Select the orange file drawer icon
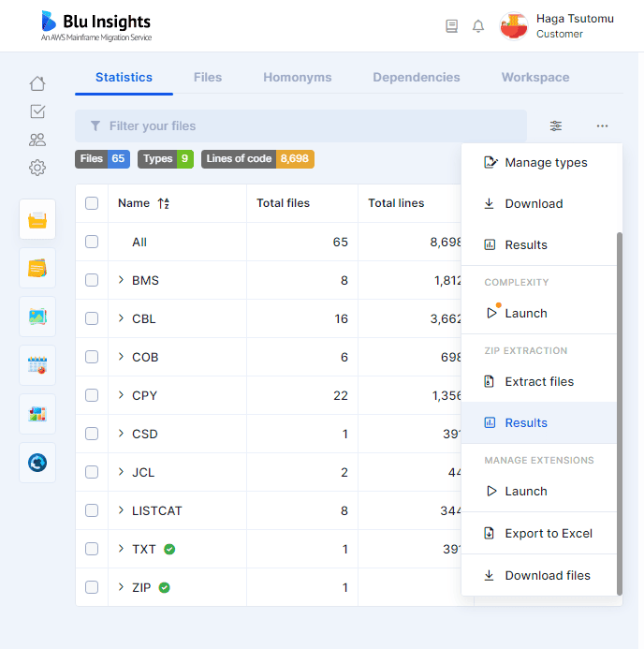Screen dimensions: 644x649 (37, 219)
